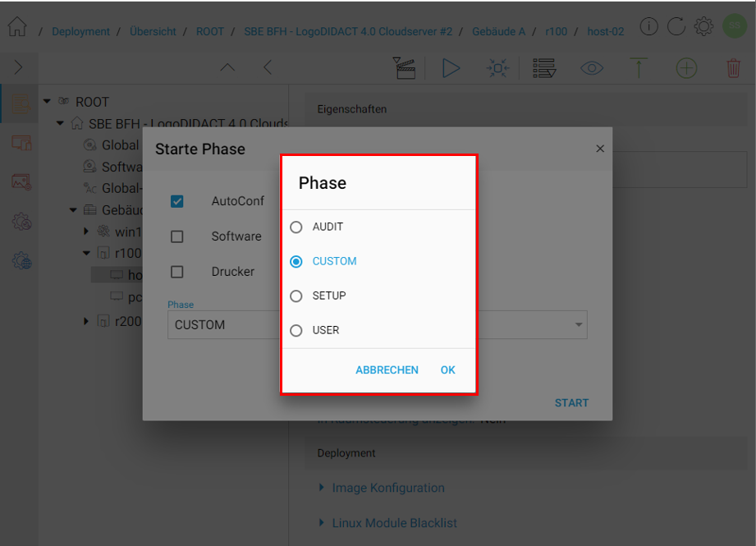Click the red trash delete icon

click(x=733, y=68)
